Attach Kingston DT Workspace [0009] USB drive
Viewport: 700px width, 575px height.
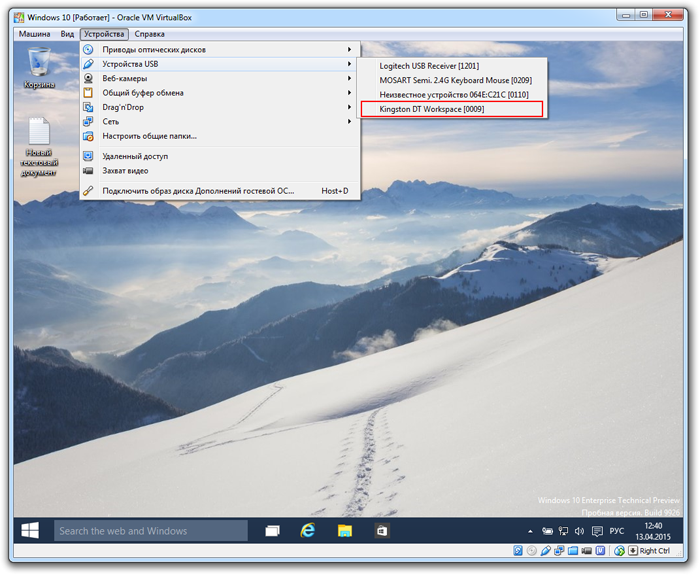(452, 109)
